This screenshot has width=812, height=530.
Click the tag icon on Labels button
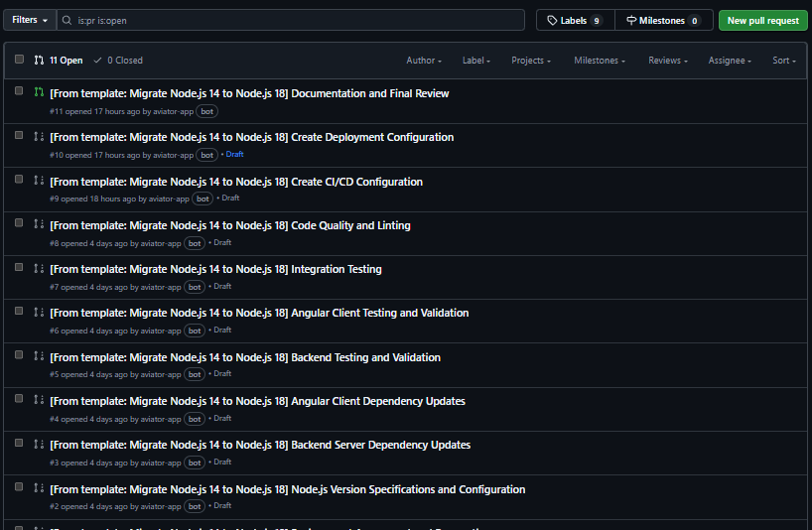[x=553, y=20]
